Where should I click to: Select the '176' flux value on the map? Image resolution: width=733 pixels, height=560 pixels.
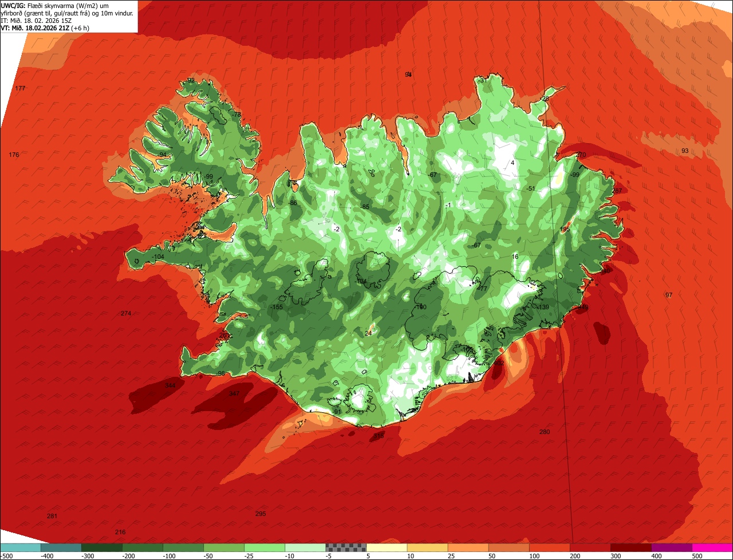point(14,155)
